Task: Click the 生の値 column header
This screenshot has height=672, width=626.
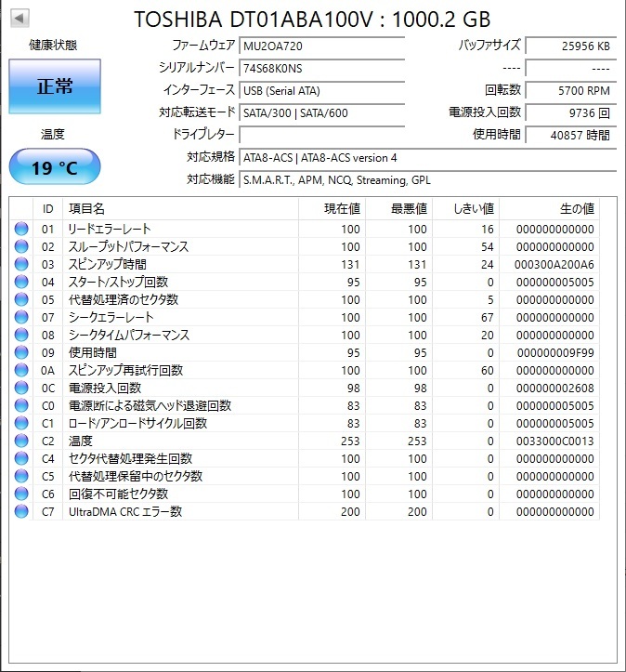Action: coord(549,209)
